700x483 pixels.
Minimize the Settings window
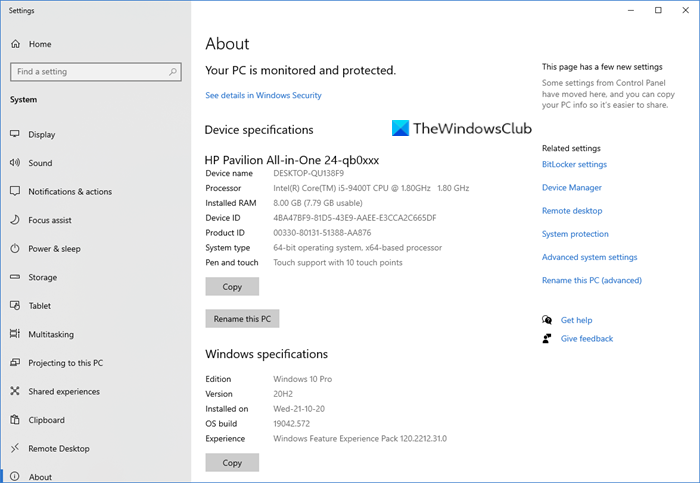point(630,10)
